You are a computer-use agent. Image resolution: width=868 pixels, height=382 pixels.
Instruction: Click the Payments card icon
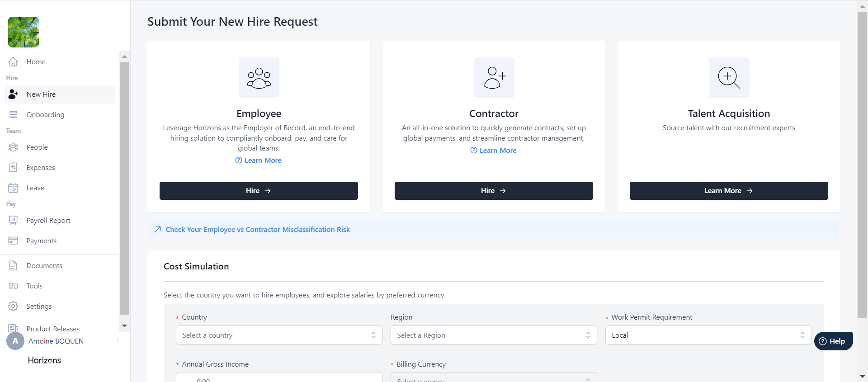coord(13,241)
